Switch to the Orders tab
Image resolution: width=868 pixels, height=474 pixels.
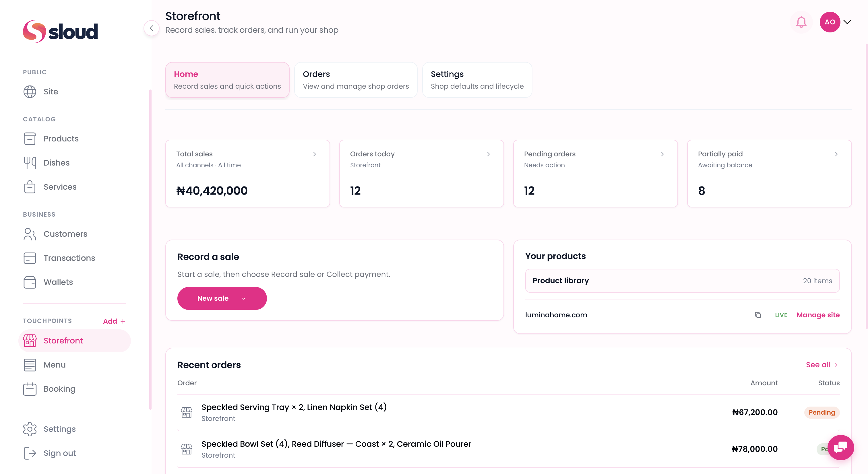coord(356,80)
